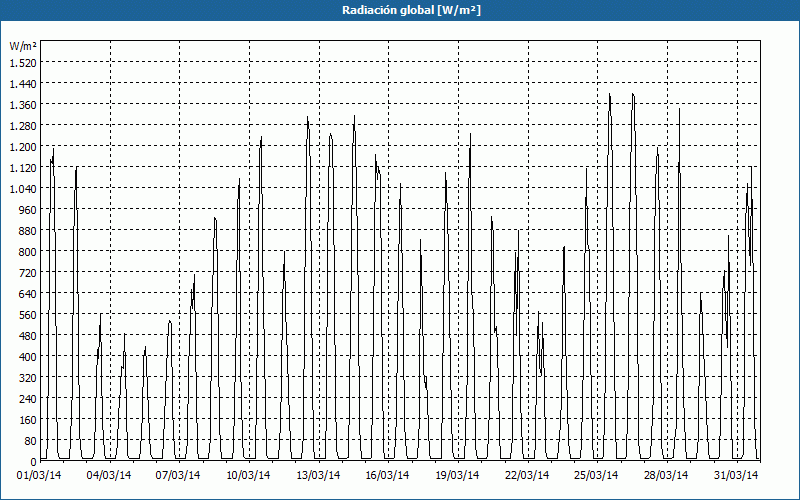This screenshot has width=800, height=500.
Task: Click the 1.440 y-axis label
Action: [x=23, y=83]
